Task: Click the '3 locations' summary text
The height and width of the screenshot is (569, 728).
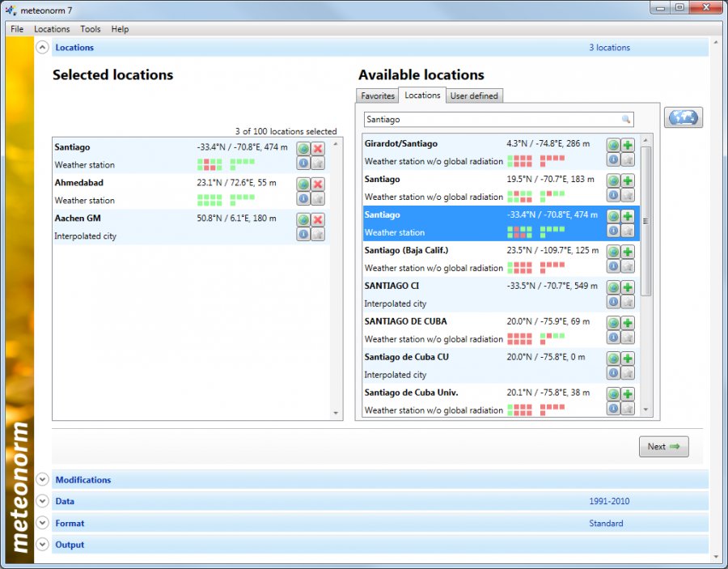Action: tap(610, 48)
